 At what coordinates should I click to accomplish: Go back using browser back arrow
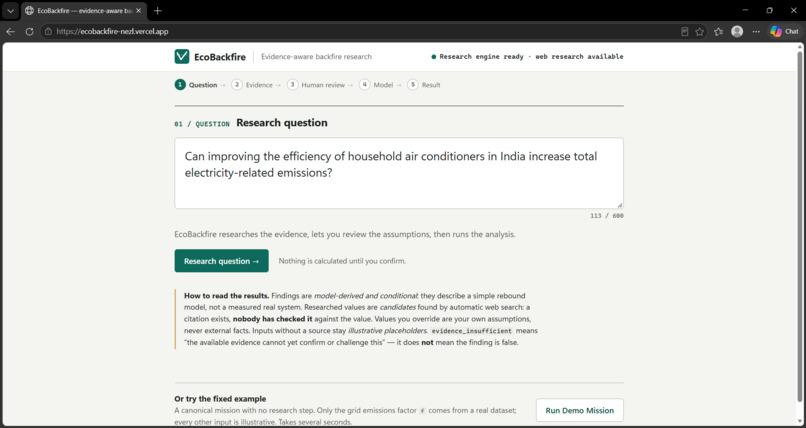10,31
